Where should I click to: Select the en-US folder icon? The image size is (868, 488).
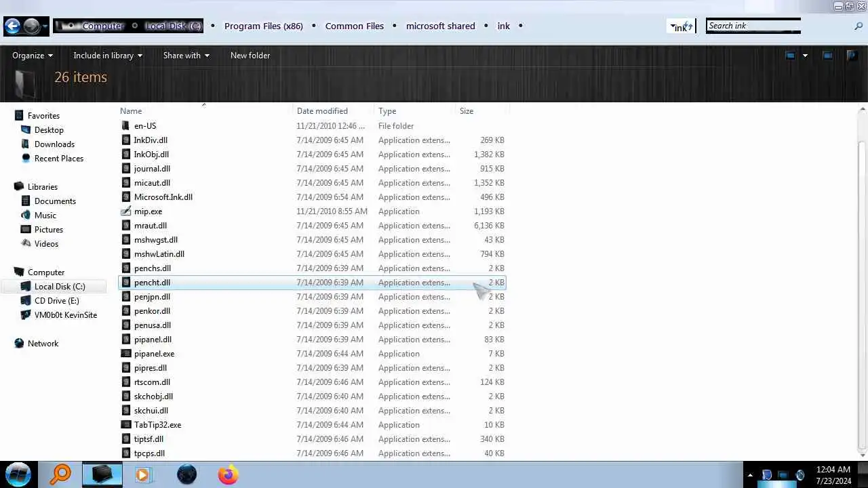(125, 126)
